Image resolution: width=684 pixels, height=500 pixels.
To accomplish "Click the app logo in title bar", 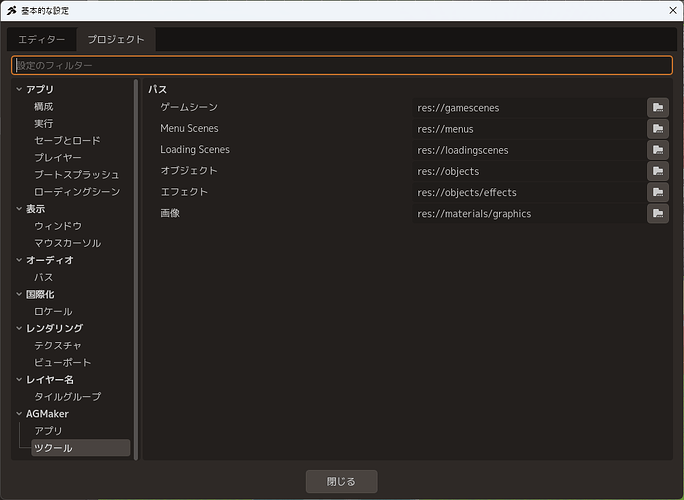I will [x=11, y=10].
